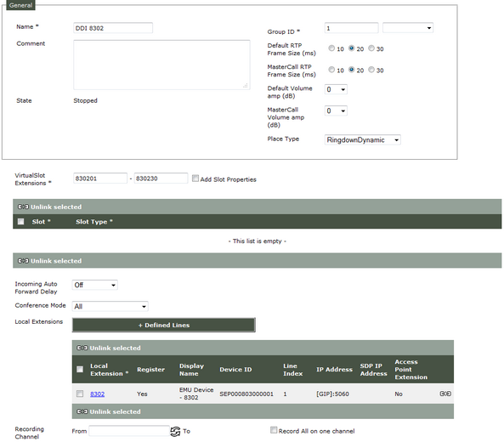
Task: Open the Incoming Auto Forward Delay dropdown
Action: click(95, 285)
